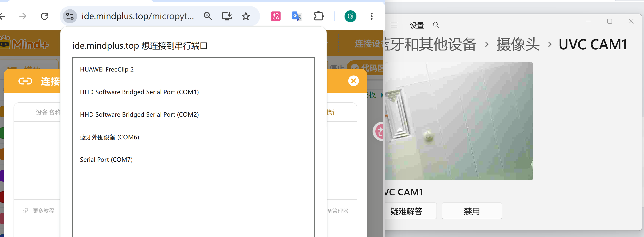Reload the page in Chrome
The image size is (644, 237).
click(45, 16)
